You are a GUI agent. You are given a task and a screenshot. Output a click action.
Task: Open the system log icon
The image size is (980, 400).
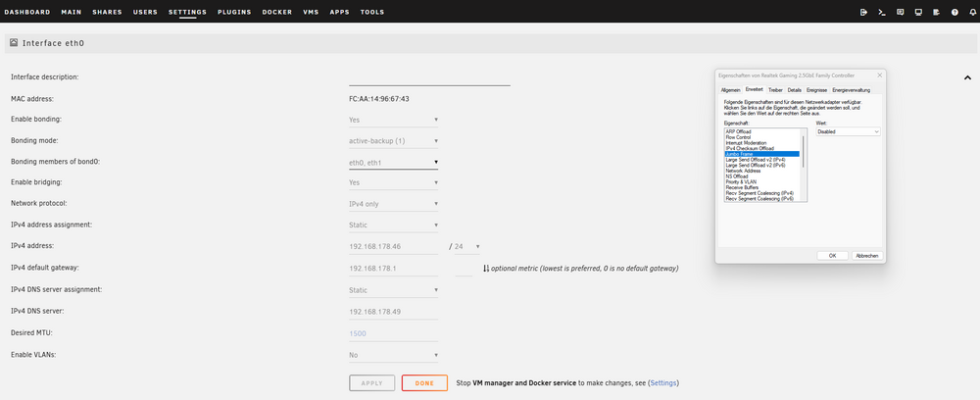pos(936,12)
